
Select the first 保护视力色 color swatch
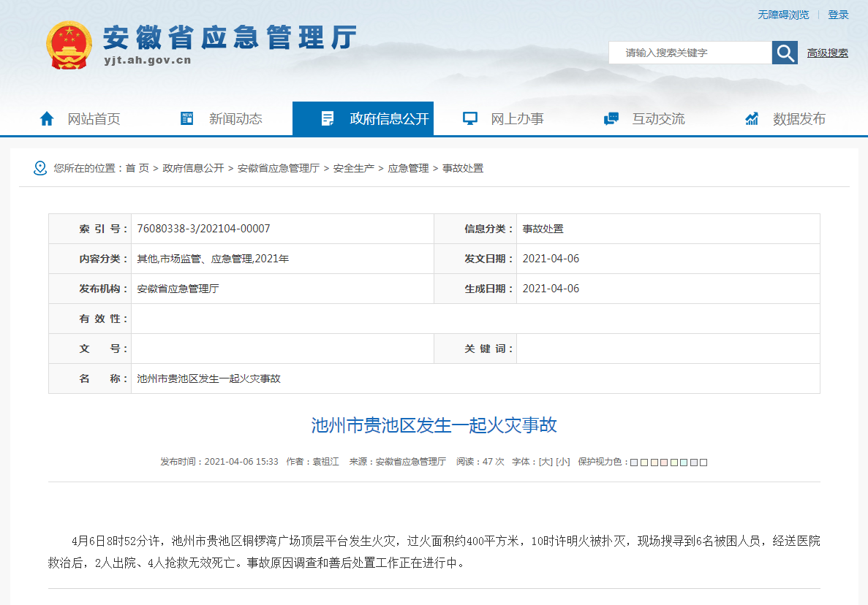coord(634,463)
